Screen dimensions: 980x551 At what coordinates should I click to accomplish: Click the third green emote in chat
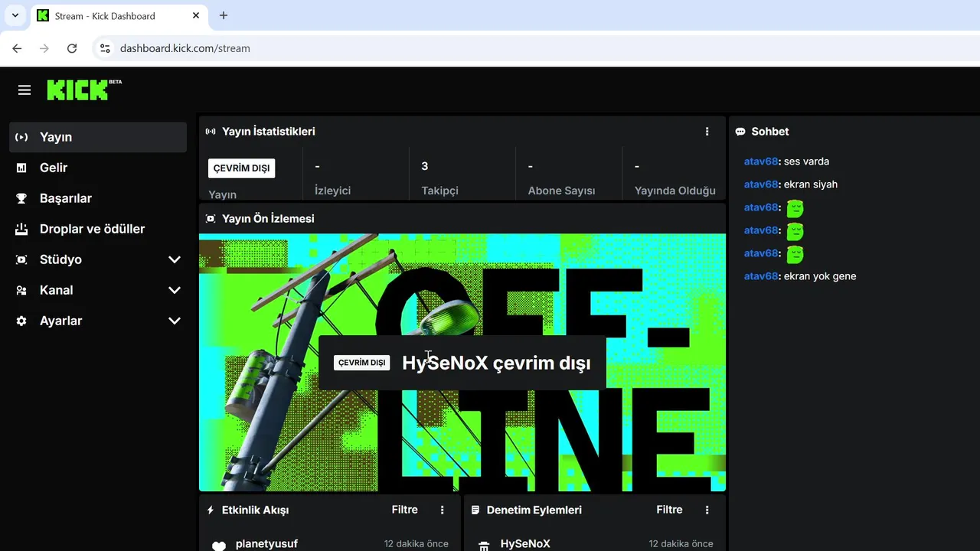coord(795,254)
